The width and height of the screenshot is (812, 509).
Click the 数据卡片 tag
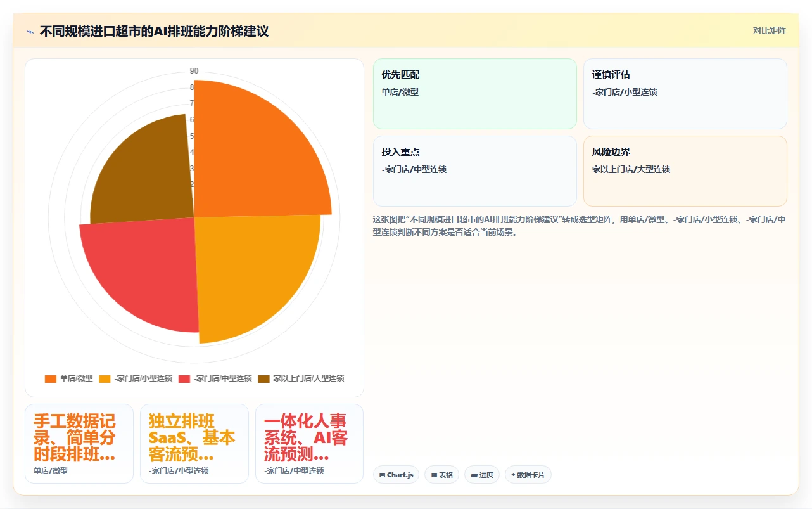(x=528, y=475)
